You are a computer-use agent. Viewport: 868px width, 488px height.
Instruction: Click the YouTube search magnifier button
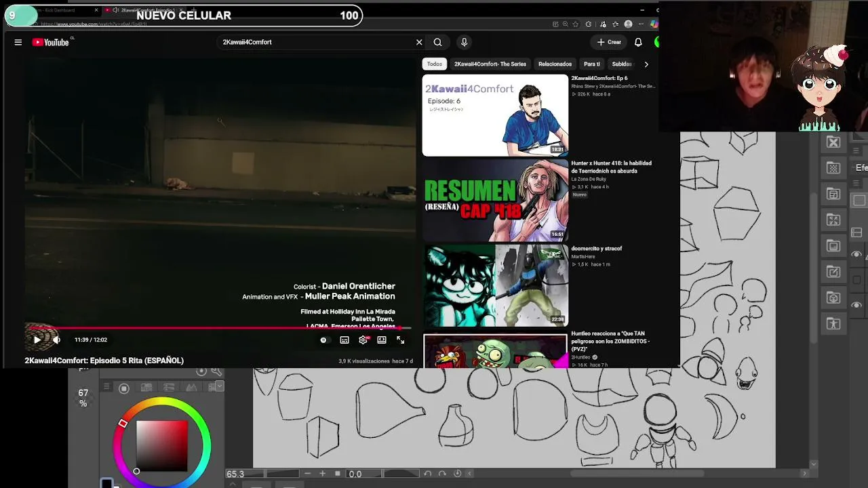click(x=437, y=42)
